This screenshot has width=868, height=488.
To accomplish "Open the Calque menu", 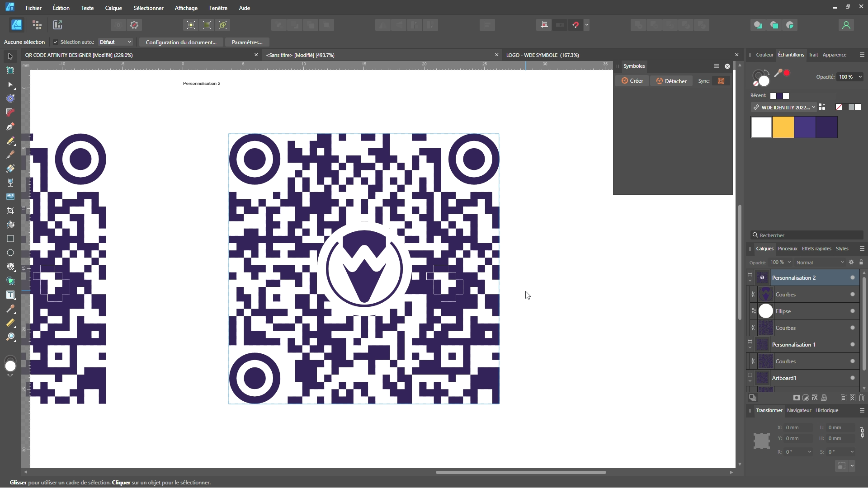I will 113,8.
